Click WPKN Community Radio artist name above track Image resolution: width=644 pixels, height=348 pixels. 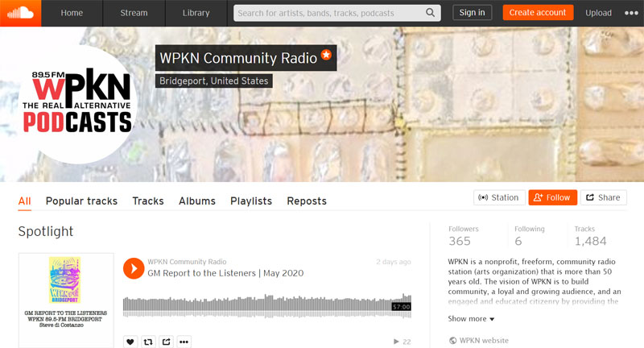tap(187, 262)
